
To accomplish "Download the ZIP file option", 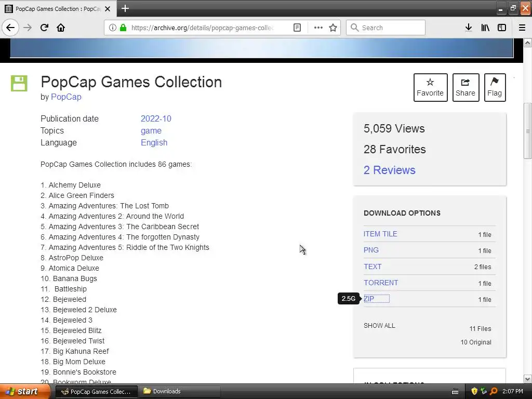I will click(369, 299).
